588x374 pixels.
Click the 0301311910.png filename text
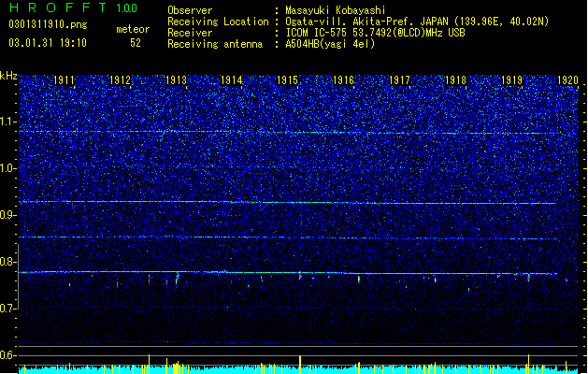[x=48, y=24]
